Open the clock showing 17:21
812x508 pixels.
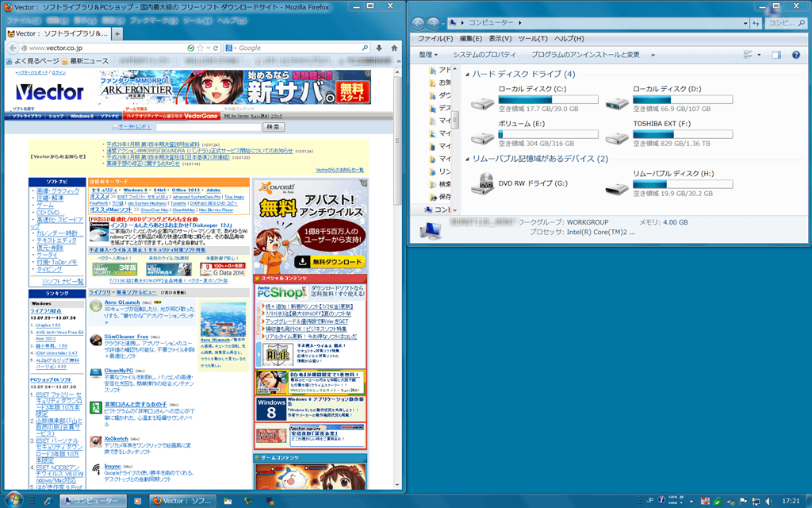pyautogui.click(x=791, y=501)
